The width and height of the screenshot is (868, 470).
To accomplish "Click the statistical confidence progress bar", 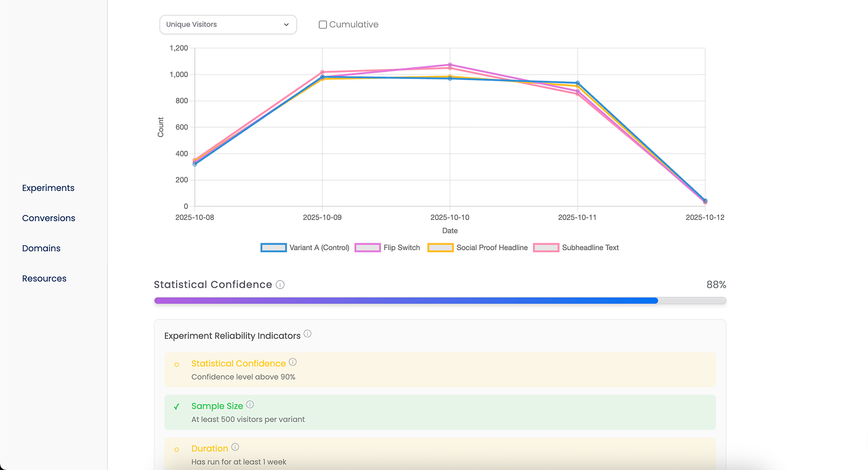I will [x=440, y=301].
